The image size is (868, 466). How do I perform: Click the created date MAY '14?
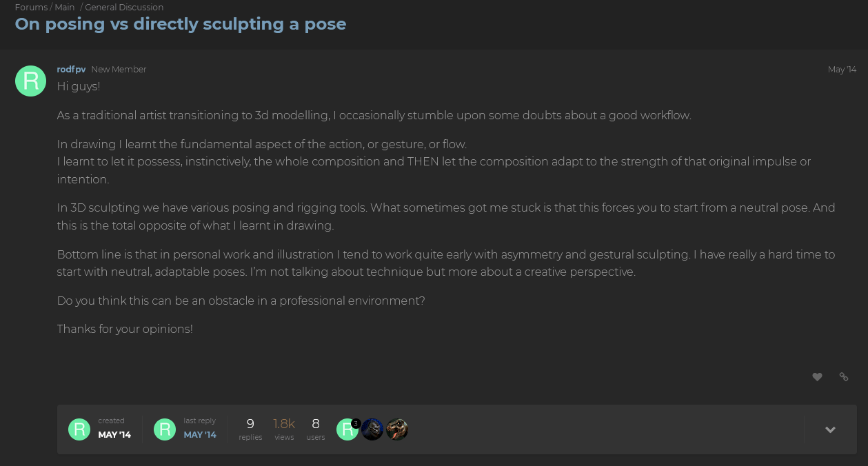pos(114,434)
